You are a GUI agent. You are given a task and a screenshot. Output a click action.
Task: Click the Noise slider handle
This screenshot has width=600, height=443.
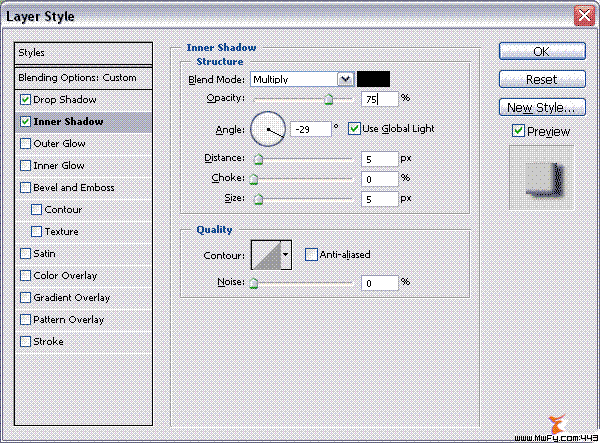coord(254,283)
